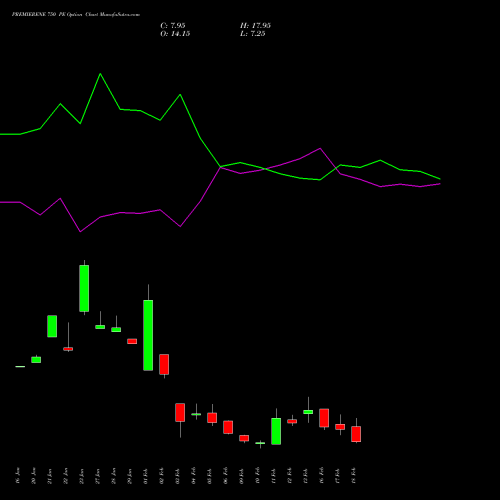
Task: Select the '09 Feb' date label
Action: [x=242, y=476]
